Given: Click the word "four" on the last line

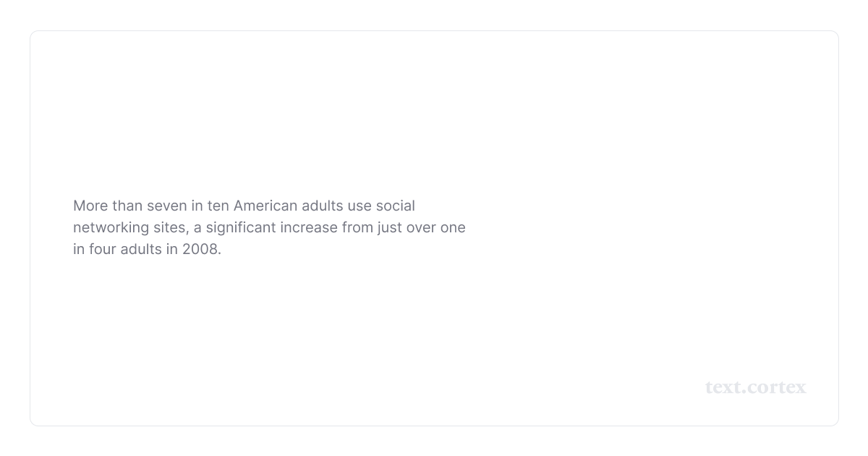Looking at the screenshot, I should (x=103, y=250).
